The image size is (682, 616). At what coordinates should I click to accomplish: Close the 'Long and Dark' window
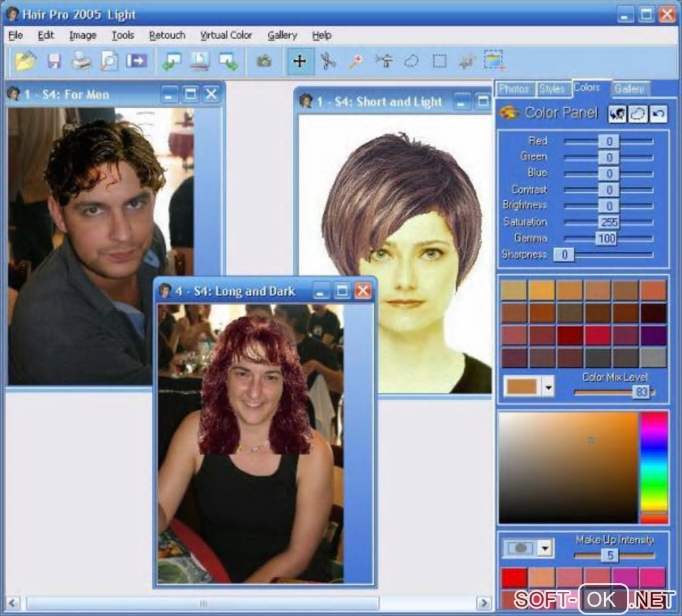pos(363,290)
